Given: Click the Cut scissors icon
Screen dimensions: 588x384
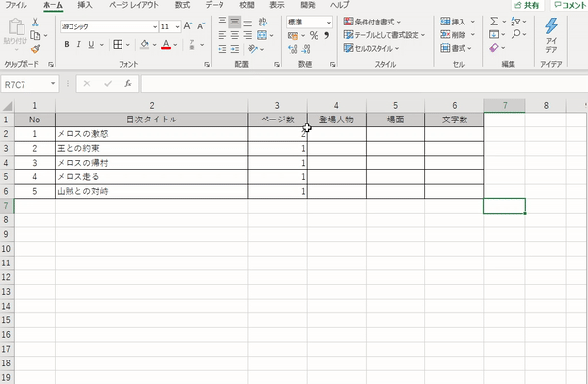Looking at the screenshot, I should click(x=35, y=23).
